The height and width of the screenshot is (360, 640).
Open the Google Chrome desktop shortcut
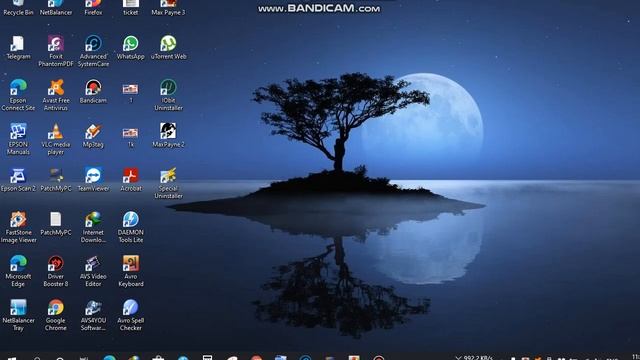tap(56, 308)
